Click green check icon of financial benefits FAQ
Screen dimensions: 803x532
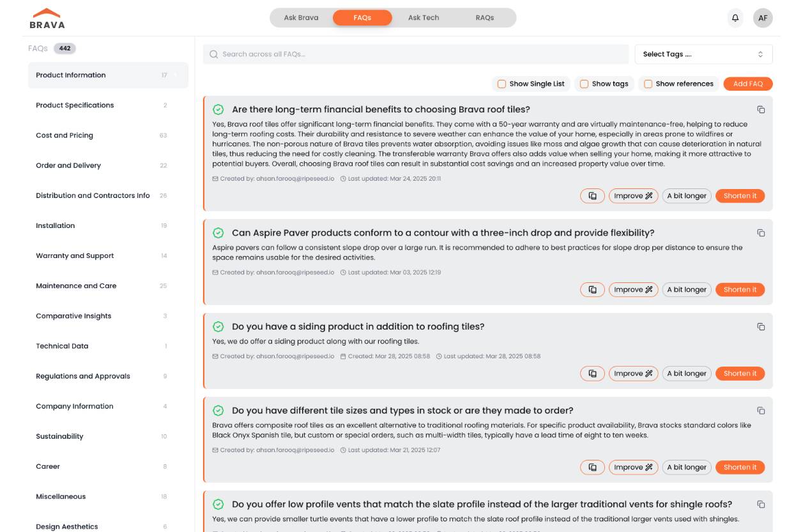218,109
